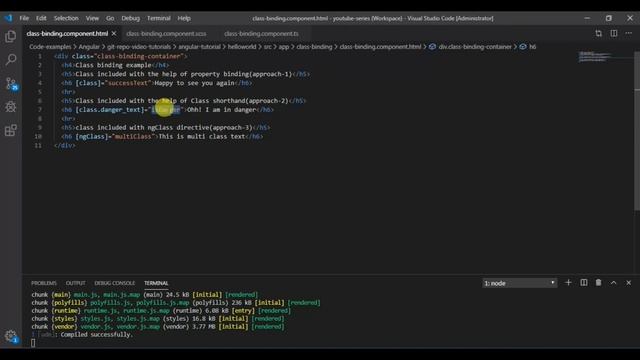The height and width of the screenshot is (360, 640).
Task: Click 'vendor.js, vendor.js.map' in terminal output
Action: coord(120,327)
